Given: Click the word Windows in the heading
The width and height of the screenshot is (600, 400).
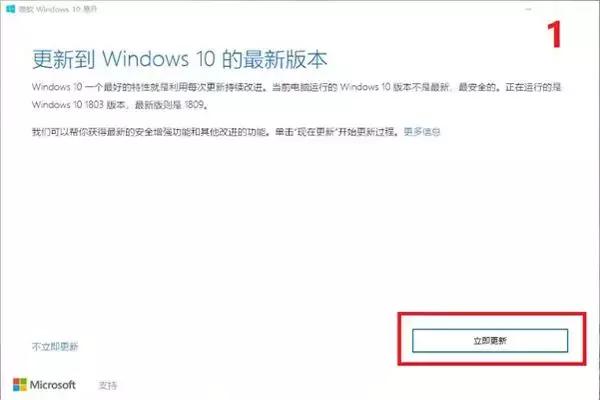Looking at the screenshot, I should pyautogui.click(x=146, y=59).
